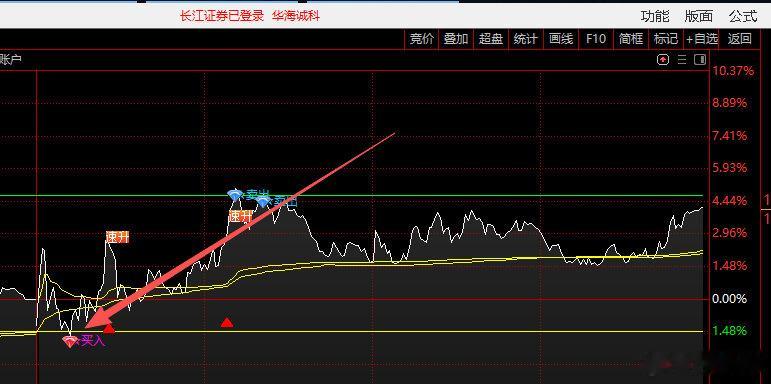Screen dimensions: 771x384
Task: Click the 标记 mark button
Action: [x=666, y=39]
